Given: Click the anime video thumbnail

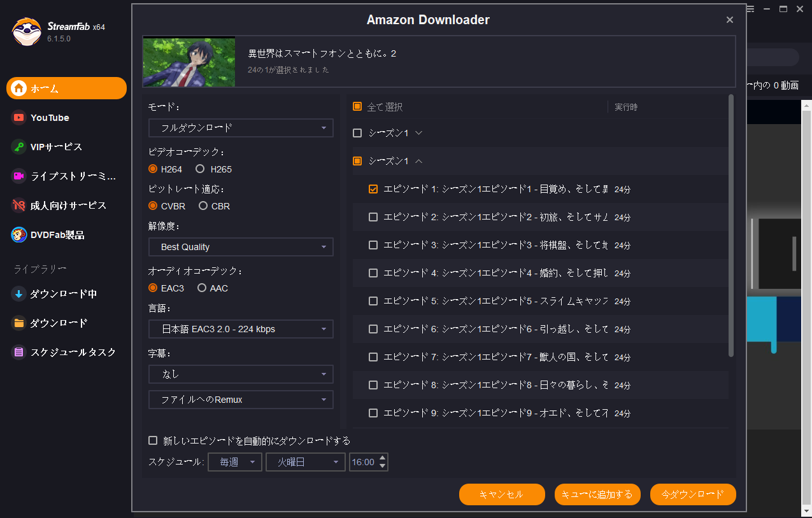Looking at the screenshot, I should [189, 62].
